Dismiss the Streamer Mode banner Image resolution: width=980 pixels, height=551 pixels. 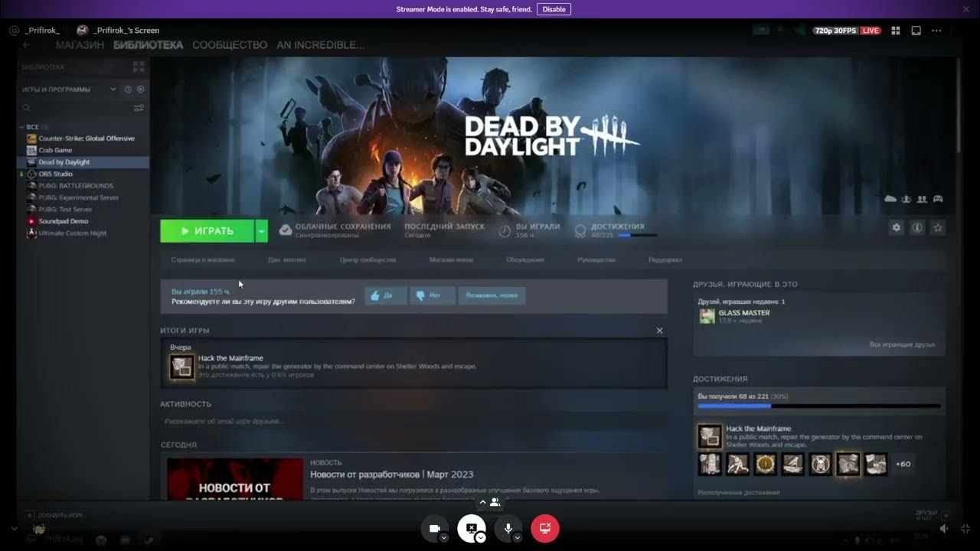click(965, 9)
